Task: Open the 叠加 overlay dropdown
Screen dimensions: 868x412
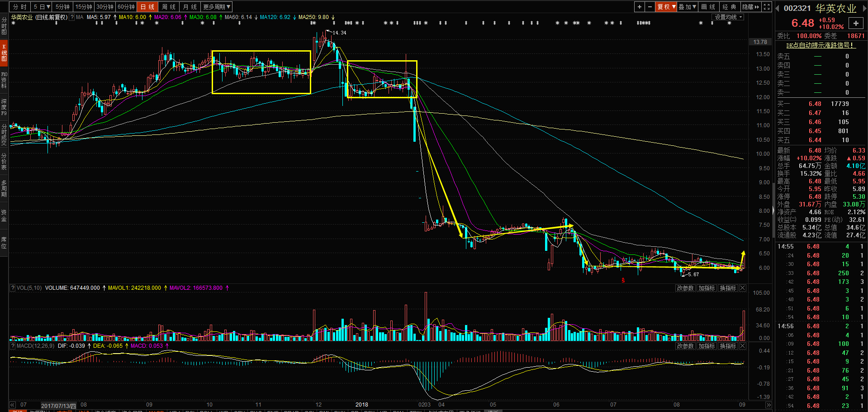Action: (688, 7)
